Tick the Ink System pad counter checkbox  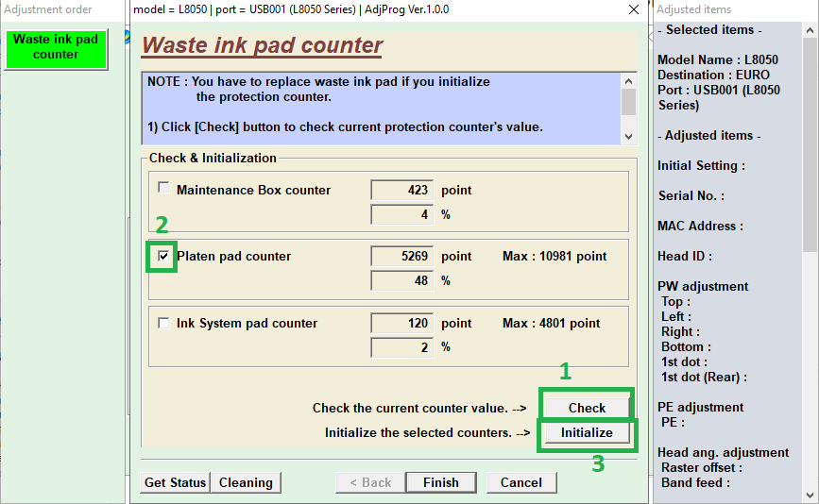(164, 323)
